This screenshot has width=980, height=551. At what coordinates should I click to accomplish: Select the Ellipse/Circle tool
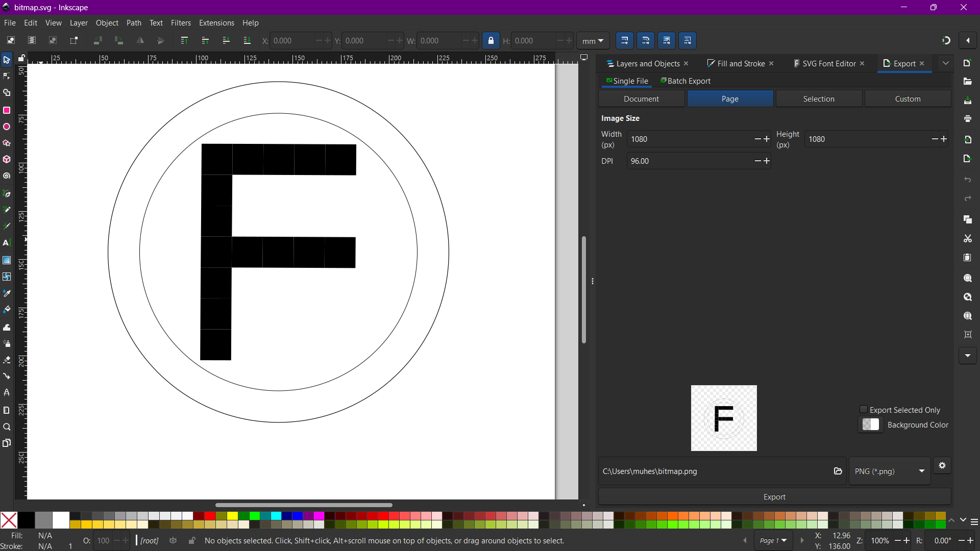click(7, 127)
